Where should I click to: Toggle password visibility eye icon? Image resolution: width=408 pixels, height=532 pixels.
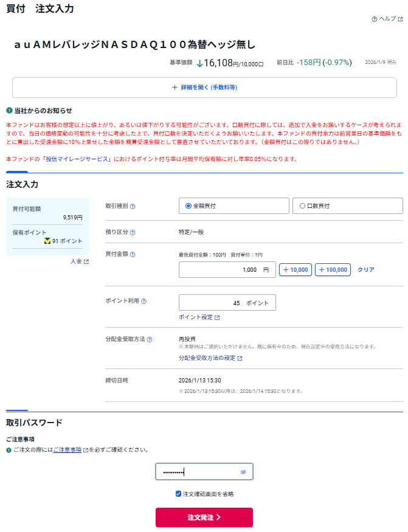pyautogui.click(x=243, y=472)
